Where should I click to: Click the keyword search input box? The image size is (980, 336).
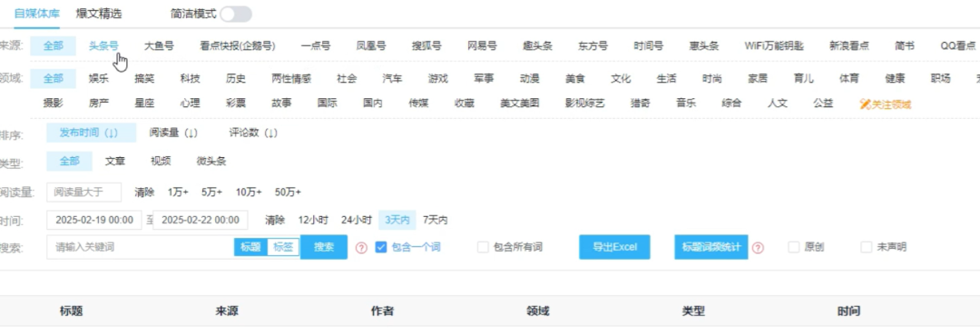tap(140, 247)
